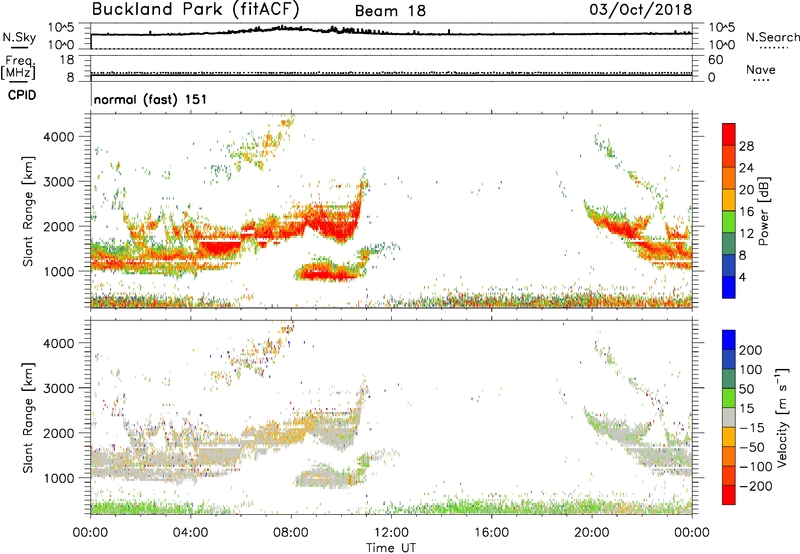
Task: Click the "-15" label on Velocity color bar
Action: point(752,428)
